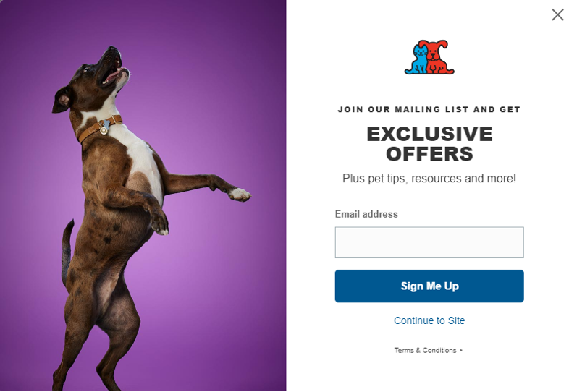This screenshot has width=569, height=392.
Task: Click the red dog in the logo
Action: [439, 57]
